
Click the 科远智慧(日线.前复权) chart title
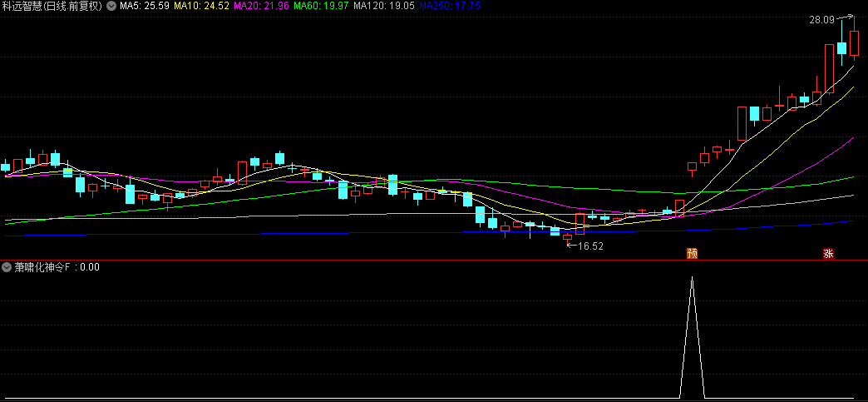pos(52,6)
